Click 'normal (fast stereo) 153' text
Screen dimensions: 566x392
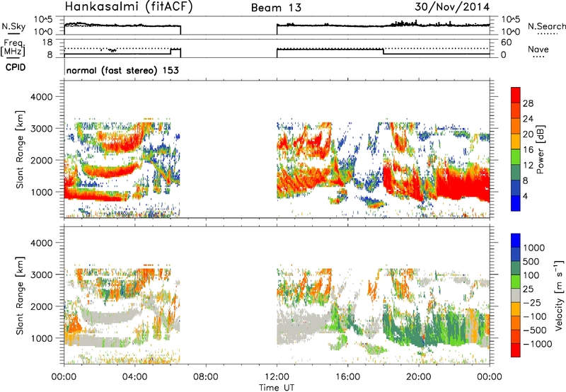[122, 70]
